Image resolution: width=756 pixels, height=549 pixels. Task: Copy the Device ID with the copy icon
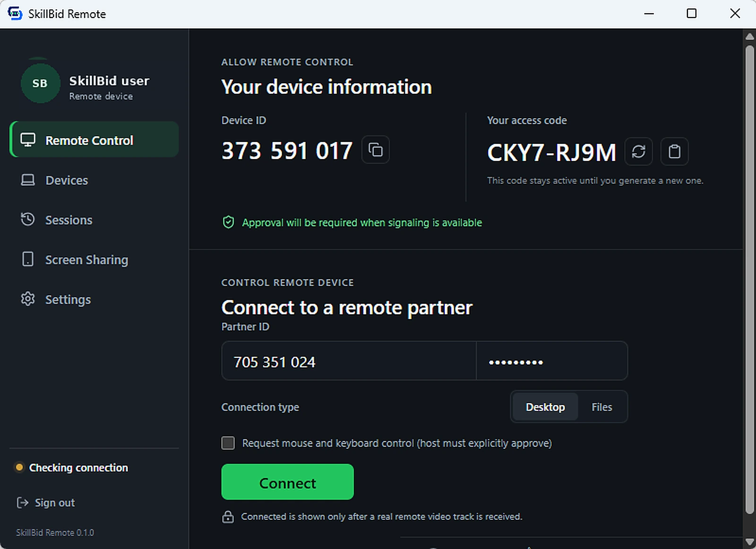coord(376,150)
